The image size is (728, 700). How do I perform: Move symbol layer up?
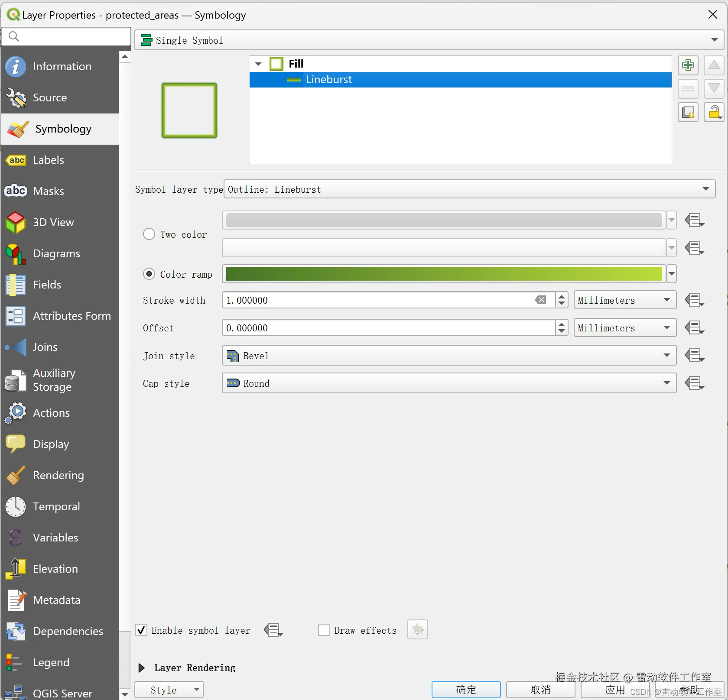click(x=714, y=65)
